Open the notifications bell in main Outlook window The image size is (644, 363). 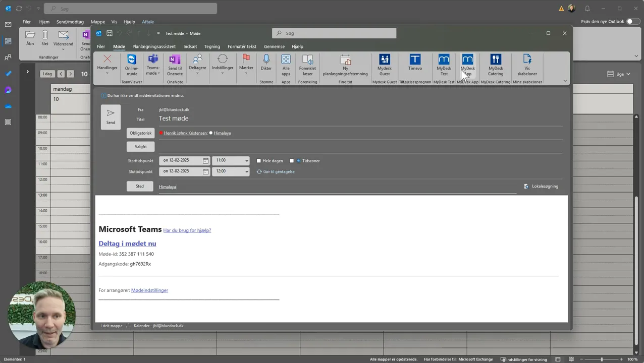coord(587,9)
